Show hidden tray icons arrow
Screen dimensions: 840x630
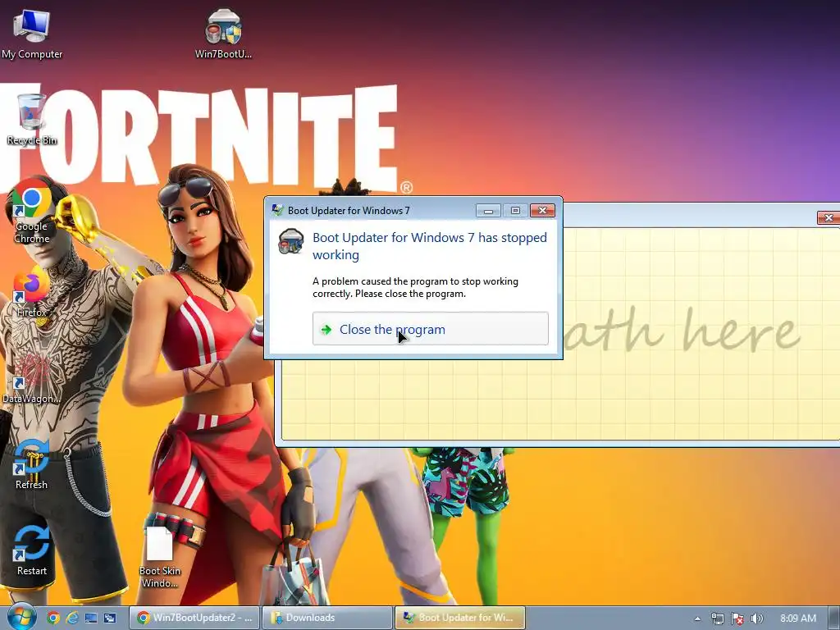[697, 619]
